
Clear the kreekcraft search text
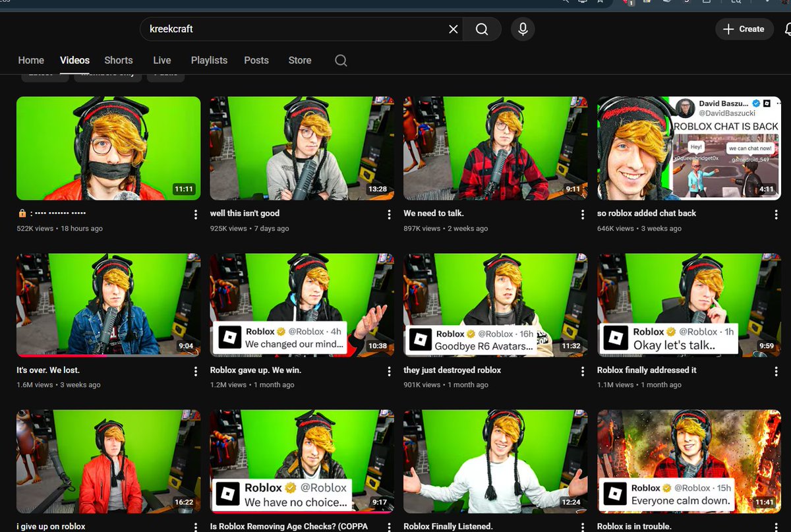pos(453,29)
